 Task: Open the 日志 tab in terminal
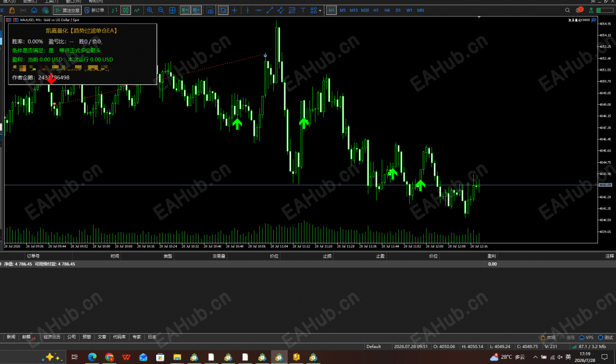pyautogui.click(x=152, y=337)
